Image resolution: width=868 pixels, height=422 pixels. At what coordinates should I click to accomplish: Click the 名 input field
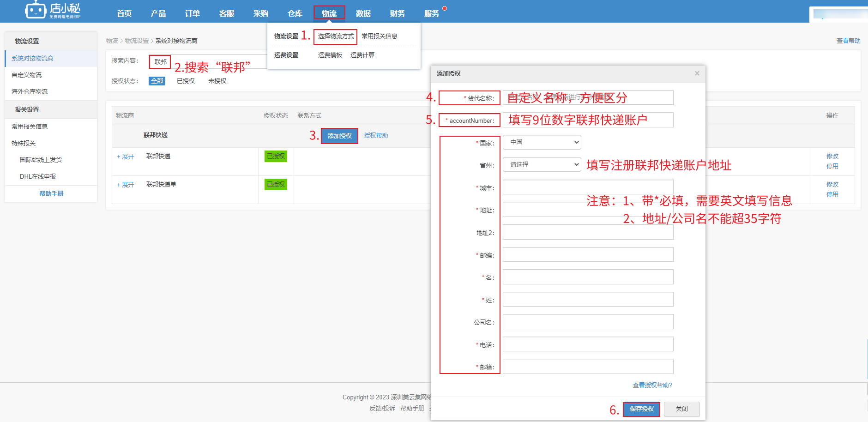(588, 277)
